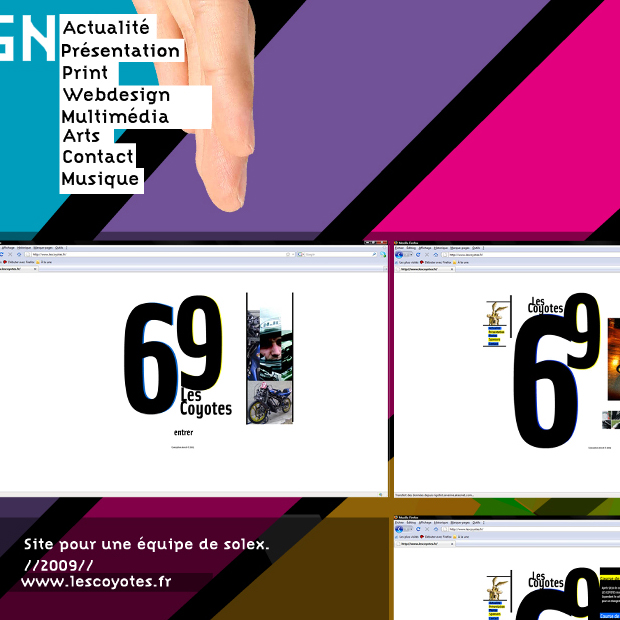The width and height of the screenshot is (620, 620).
Task: Choose Multimédia from the menu
Action: coord(115,117)
